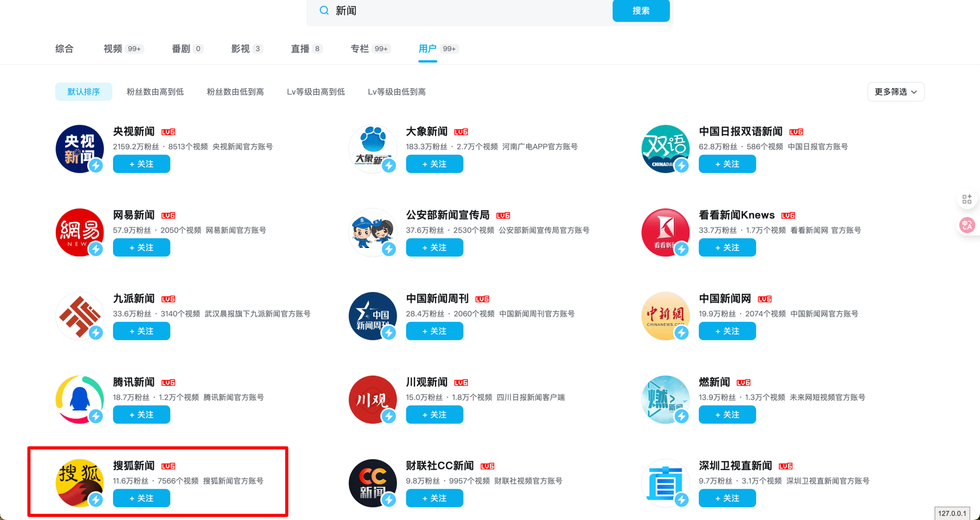The image size is (980, 520).
Task: Click the search magnifier icon
Action: pyautogui.click(x=324, y=10)
